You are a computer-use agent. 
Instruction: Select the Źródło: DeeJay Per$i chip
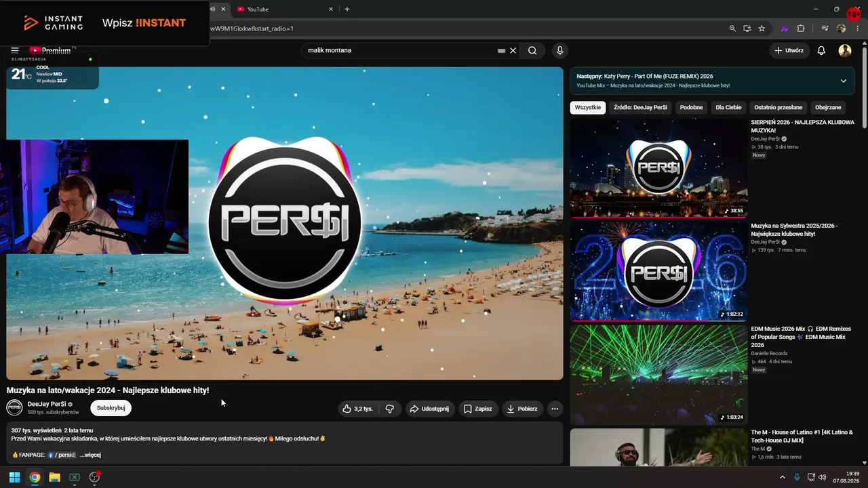pos(640,107)
